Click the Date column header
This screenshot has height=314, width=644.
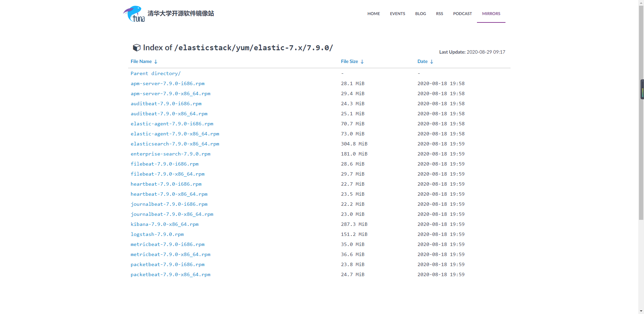coord(423,61)
